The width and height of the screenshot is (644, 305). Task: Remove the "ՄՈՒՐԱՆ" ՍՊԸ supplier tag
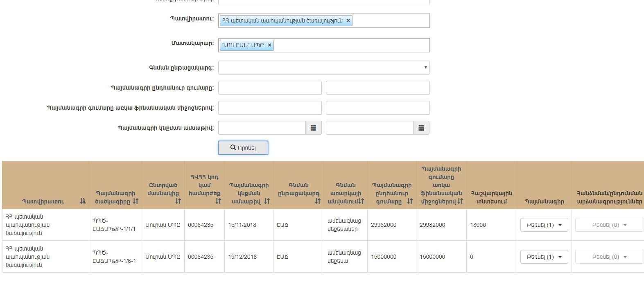pos(269,45)
